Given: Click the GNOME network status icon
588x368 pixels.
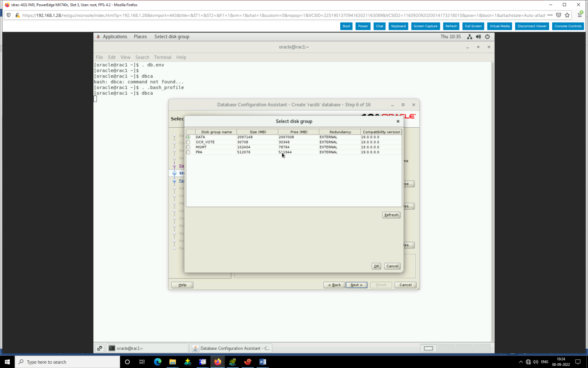Looking at the screenshot, I should [x=469, y=37].
